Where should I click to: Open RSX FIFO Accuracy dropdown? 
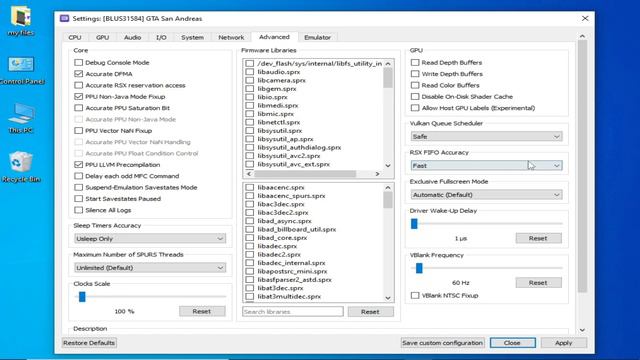(486, 166)
